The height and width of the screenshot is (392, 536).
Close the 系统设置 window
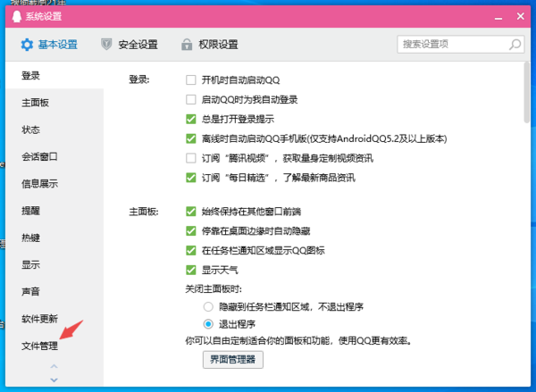click(520, 16)
